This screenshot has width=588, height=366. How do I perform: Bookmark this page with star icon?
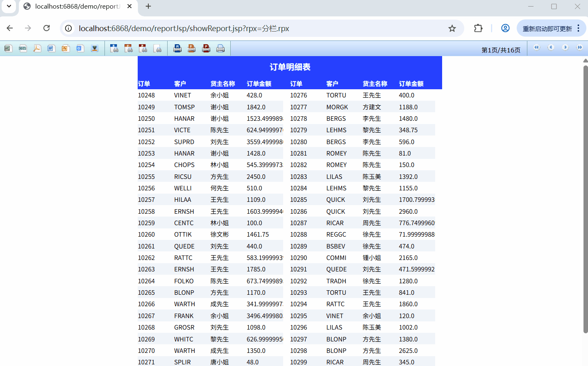(452, 28)
